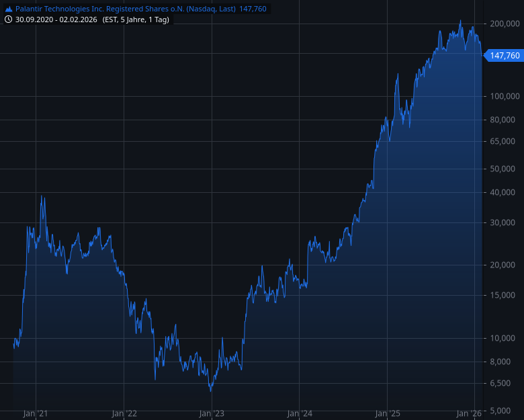Select the Jan '21 label on time axis
The image size is (524, 420).
click(35, 413)
